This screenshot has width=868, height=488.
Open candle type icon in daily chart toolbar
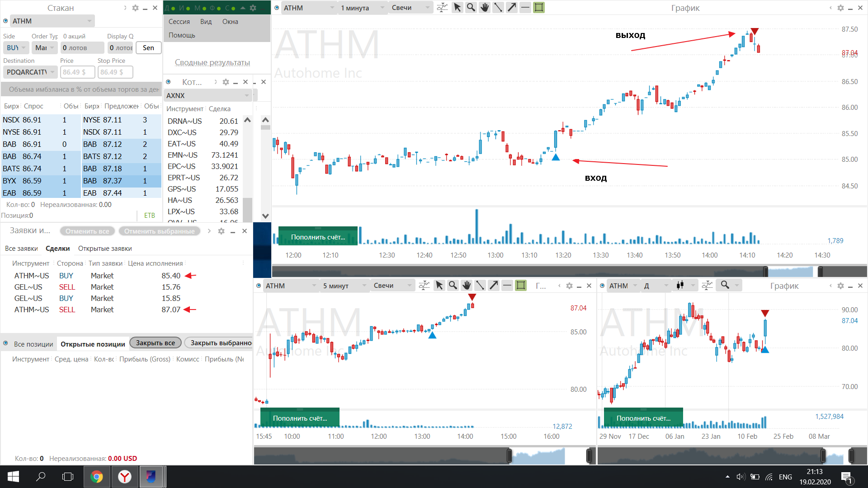[x=680, y=285]
